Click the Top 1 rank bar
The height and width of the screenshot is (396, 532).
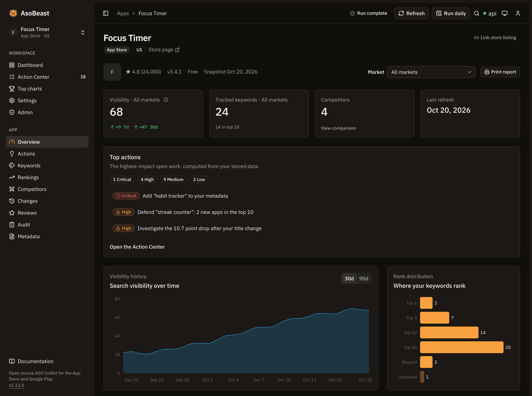[426, 303]
